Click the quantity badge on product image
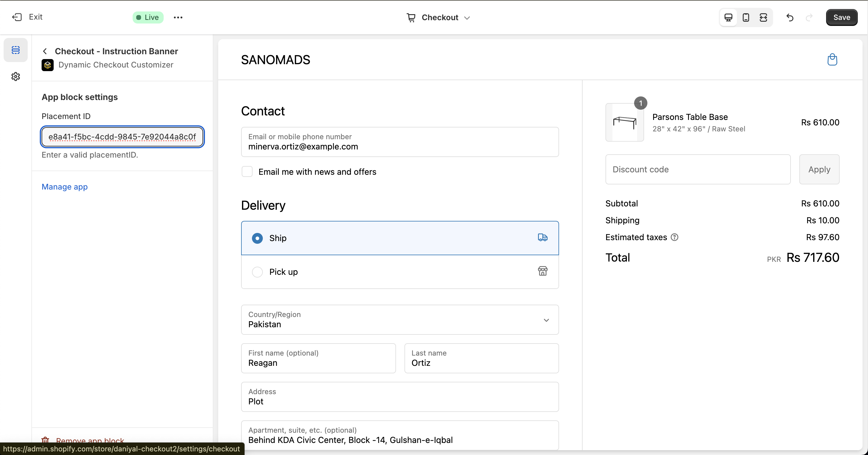The height and width of the screenshot is (455, 868). point(640,103)
